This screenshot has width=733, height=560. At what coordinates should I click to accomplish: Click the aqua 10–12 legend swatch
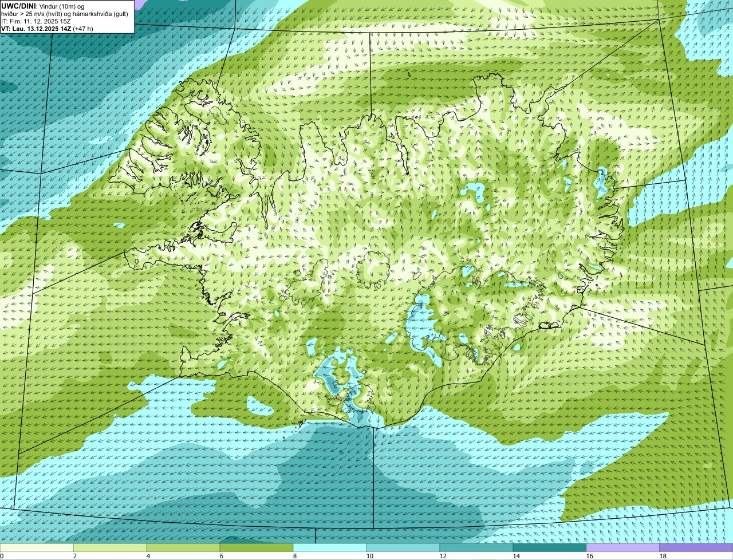(403, 547)
